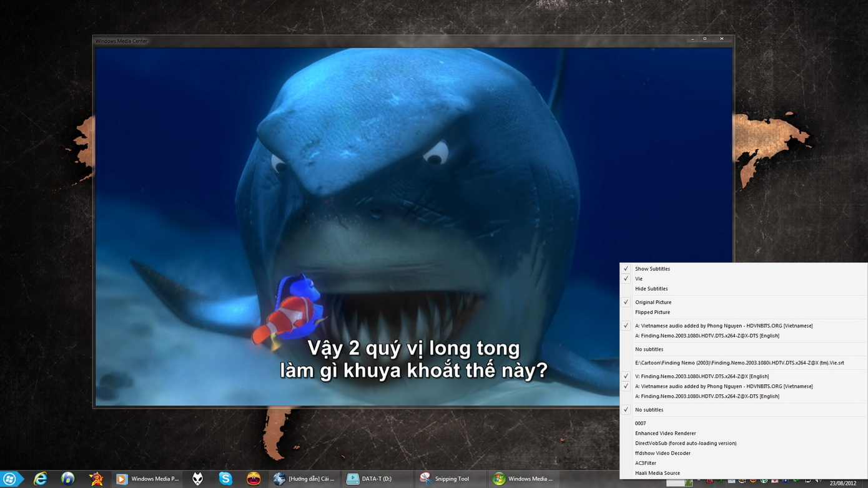Switch to Windows Media Player taskbar button

click(x=149, y=479)
